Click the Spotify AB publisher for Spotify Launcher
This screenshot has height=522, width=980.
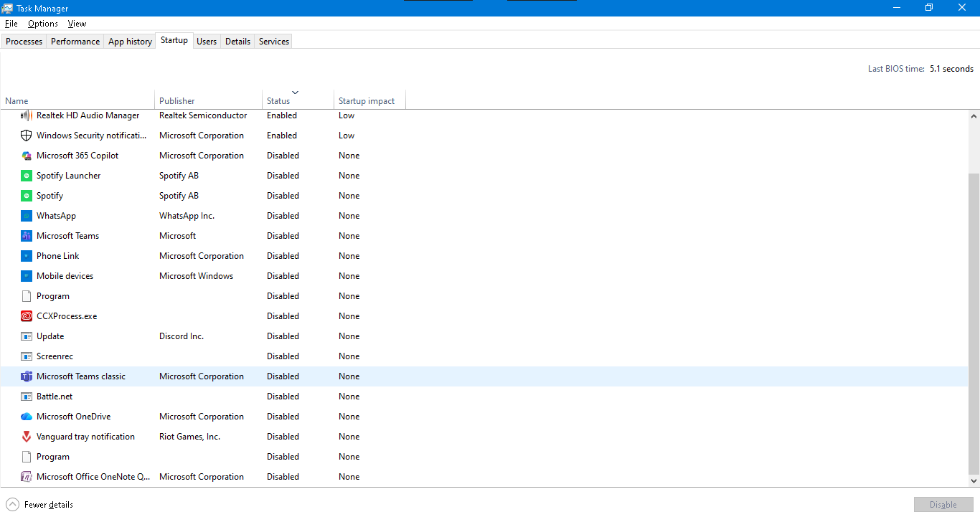click(179, 176)
